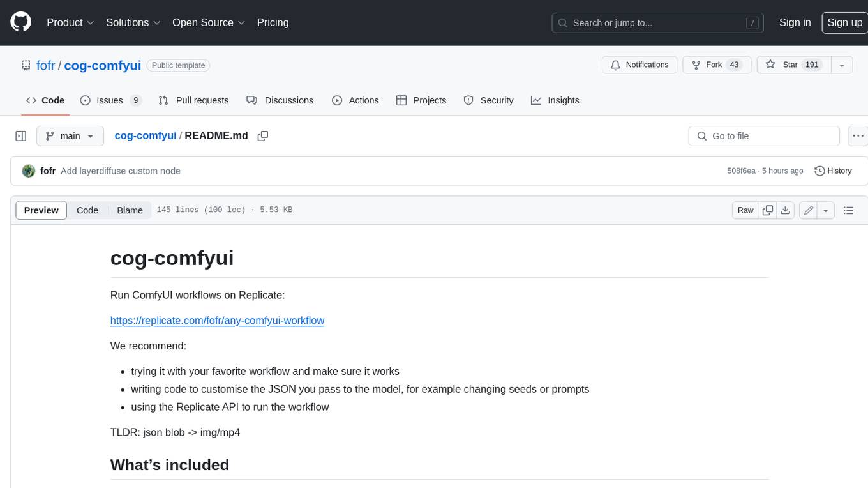Select the Code view
The image size is (868, 488).
pos(87,210)
